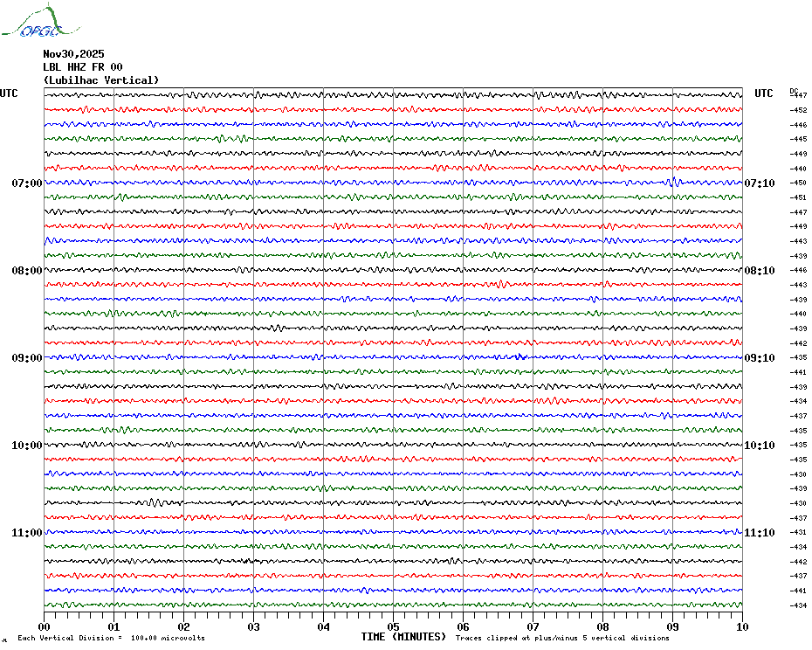Click the 08:10 time label
This screenshot has height=650, width=812.
pyautogui.click(x=760, y=271)
